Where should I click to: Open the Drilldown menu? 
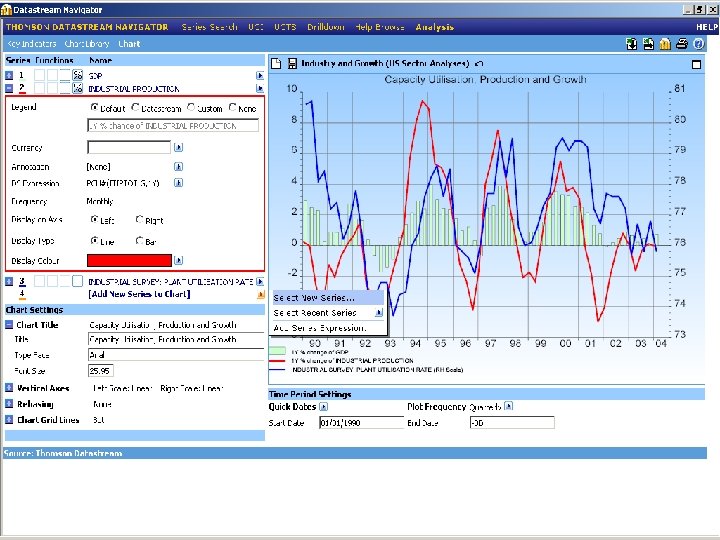[x=326, y=27]
